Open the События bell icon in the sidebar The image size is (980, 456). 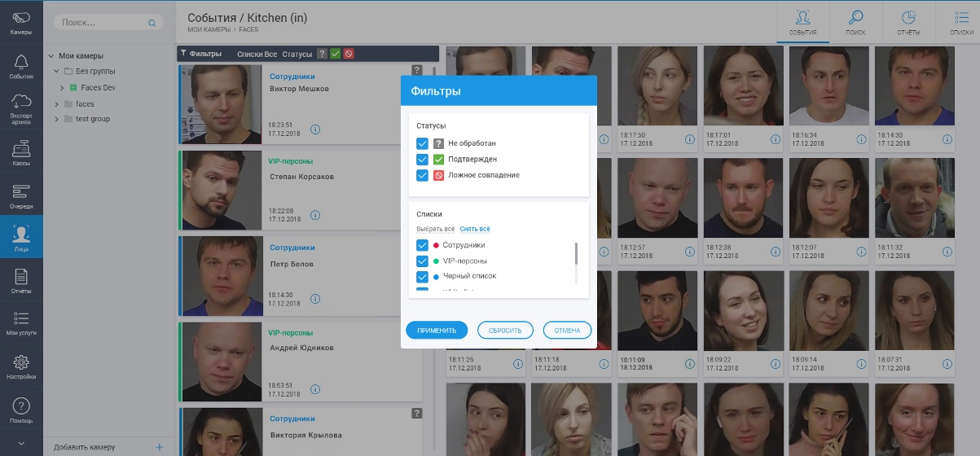coord(21,64)
